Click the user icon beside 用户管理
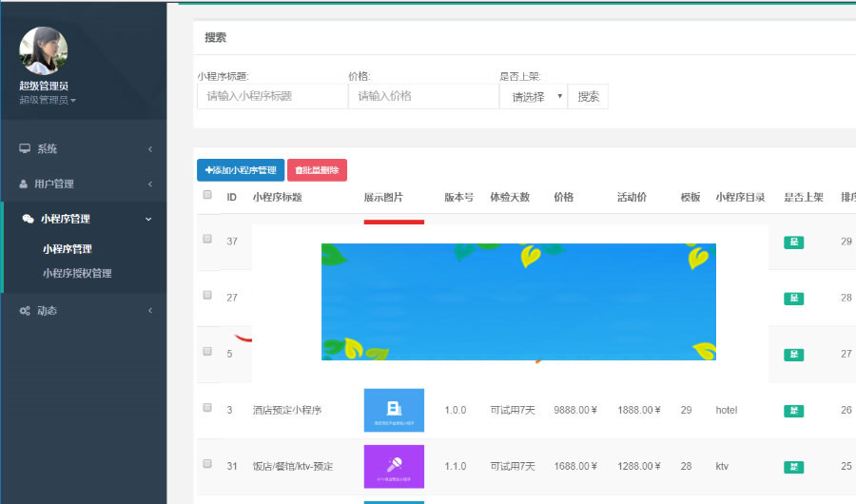856x504 pixels. pos(25,184)
